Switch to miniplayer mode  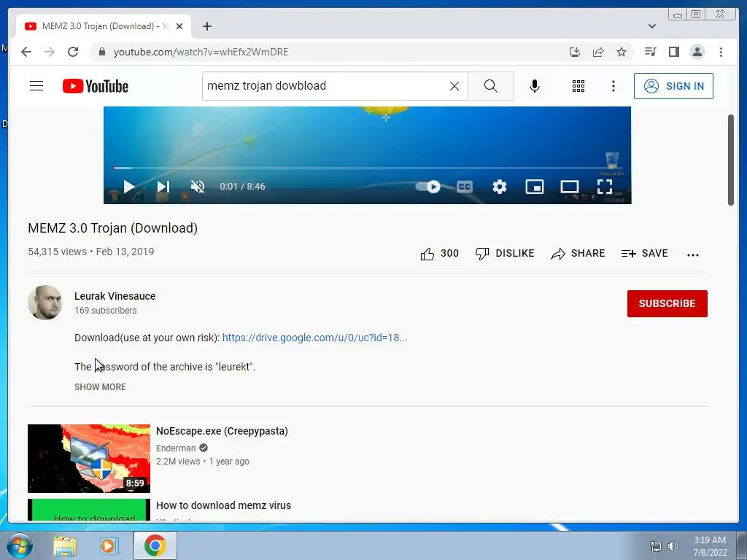coord(535,187)
